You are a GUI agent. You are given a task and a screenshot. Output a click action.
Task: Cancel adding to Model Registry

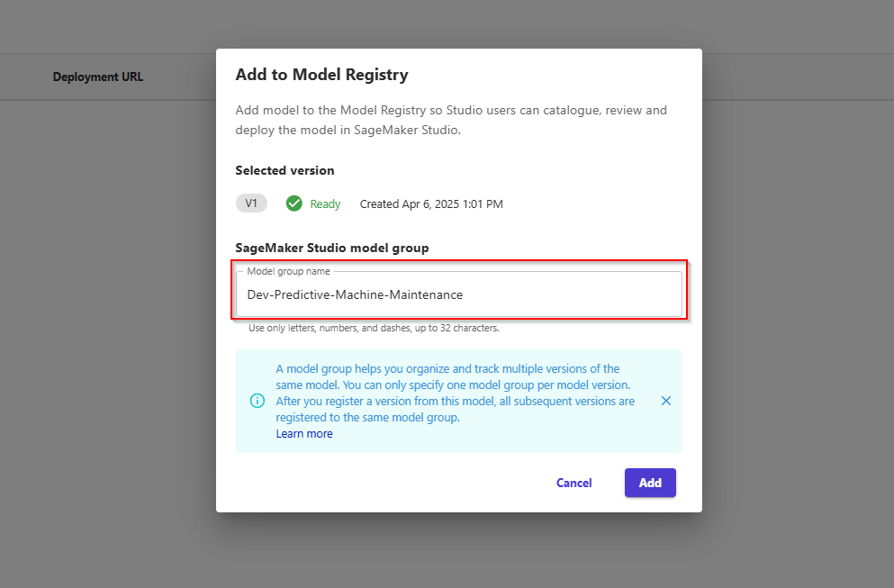click(573, 483)
